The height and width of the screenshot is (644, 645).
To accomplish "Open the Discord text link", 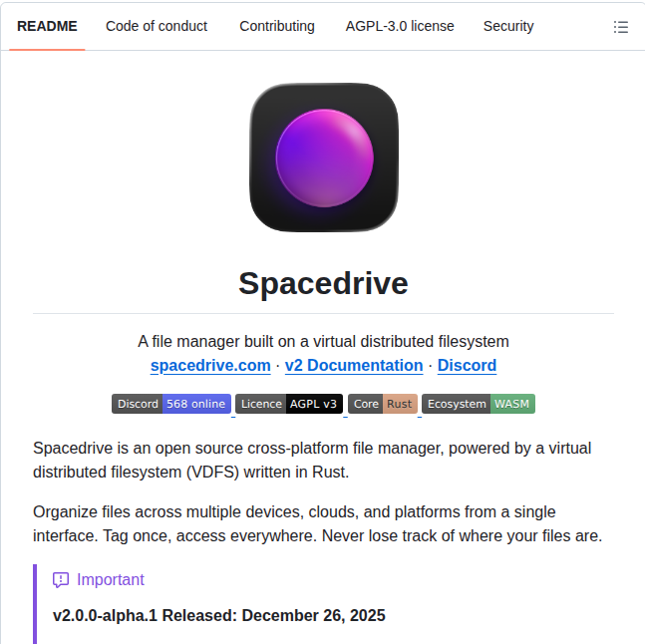I will 467,365.
